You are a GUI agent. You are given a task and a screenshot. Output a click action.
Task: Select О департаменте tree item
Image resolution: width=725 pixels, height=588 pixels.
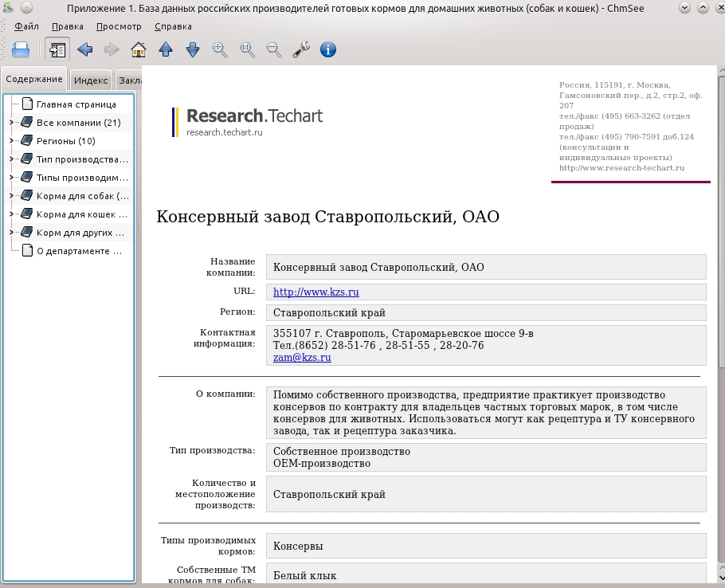(x=79, y=251)
